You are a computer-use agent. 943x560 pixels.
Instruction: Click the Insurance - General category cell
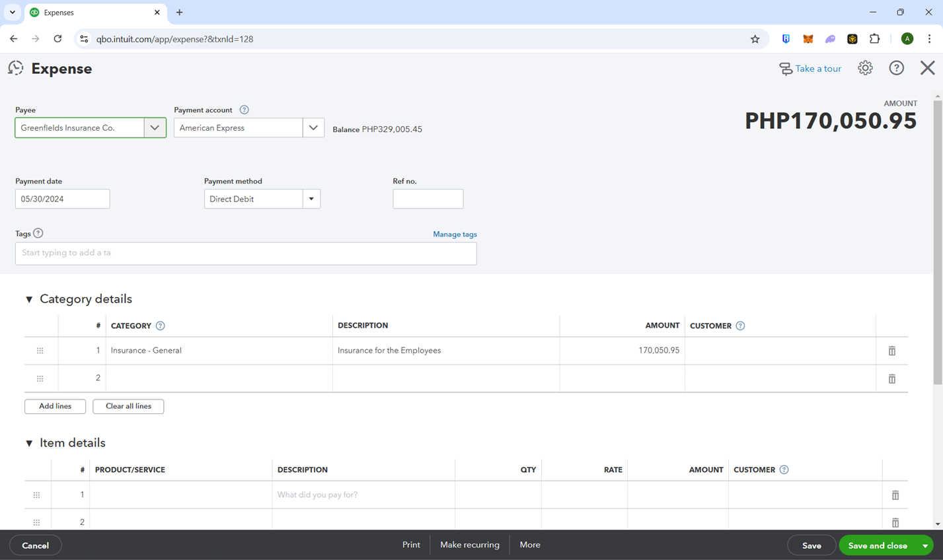(x=219, y=351)
